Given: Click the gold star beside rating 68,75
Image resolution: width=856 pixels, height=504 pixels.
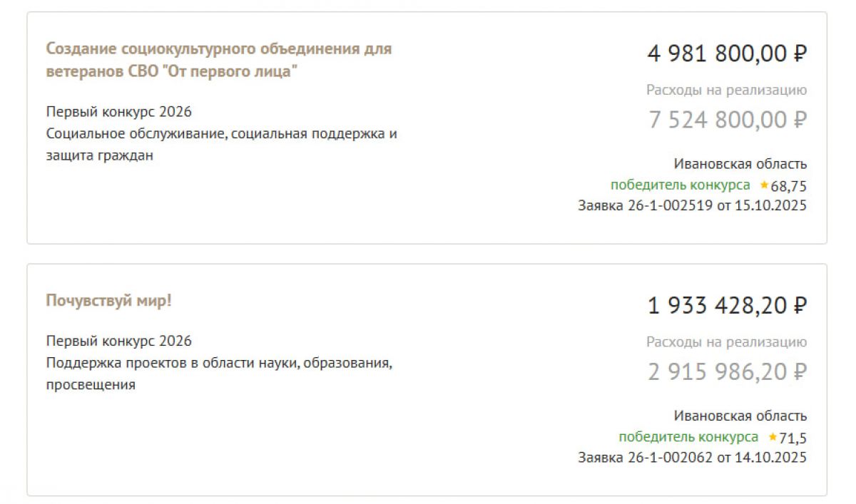Looking at the screenshot, I should pos(764,185).
